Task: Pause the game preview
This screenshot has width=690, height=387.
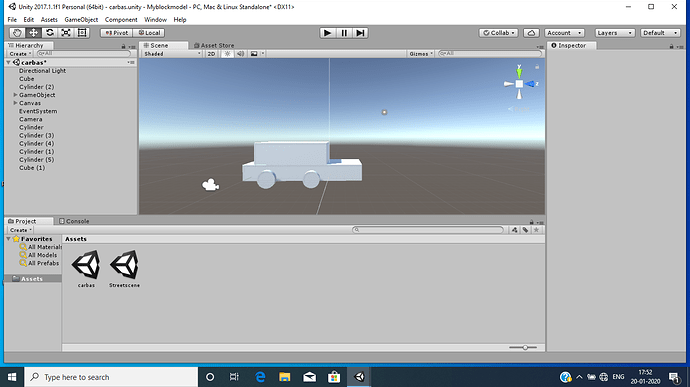Action: coord(344,33)
